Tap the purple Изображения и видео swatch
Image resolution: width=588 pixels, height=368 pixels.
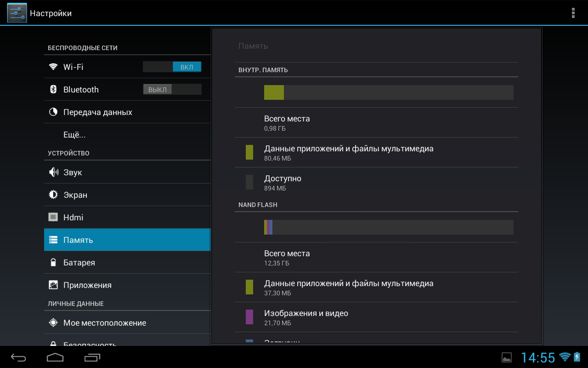249,317
